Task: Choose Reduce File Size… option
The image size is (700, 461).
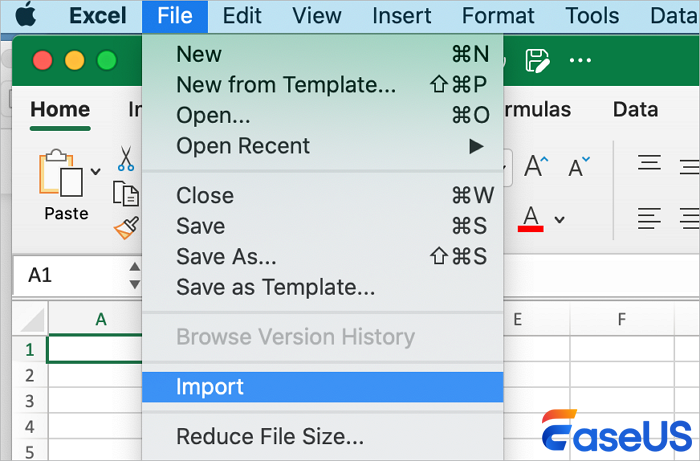Action: coord(323,436)
